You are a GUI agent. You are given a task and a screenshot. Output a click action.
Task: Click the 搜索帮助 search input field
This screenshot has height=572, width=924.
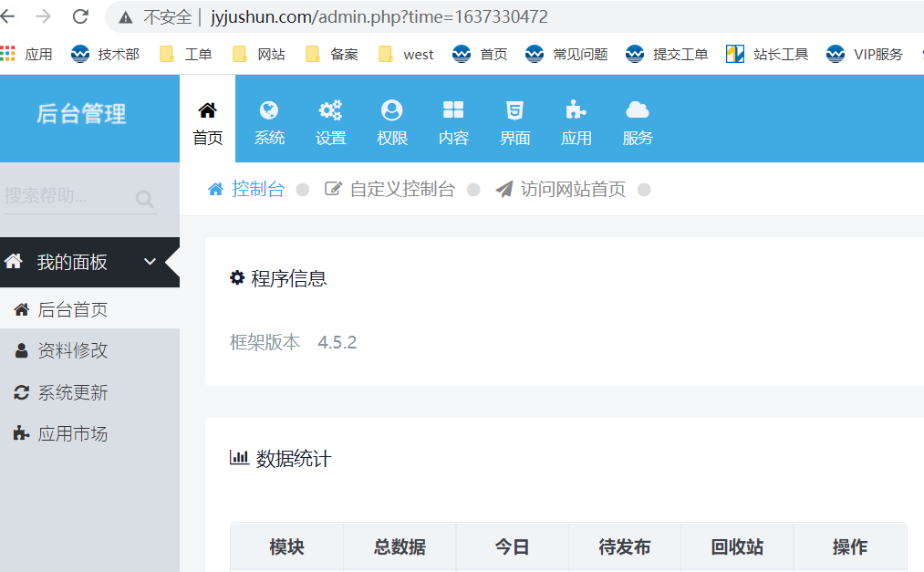[x=64, y=196]
